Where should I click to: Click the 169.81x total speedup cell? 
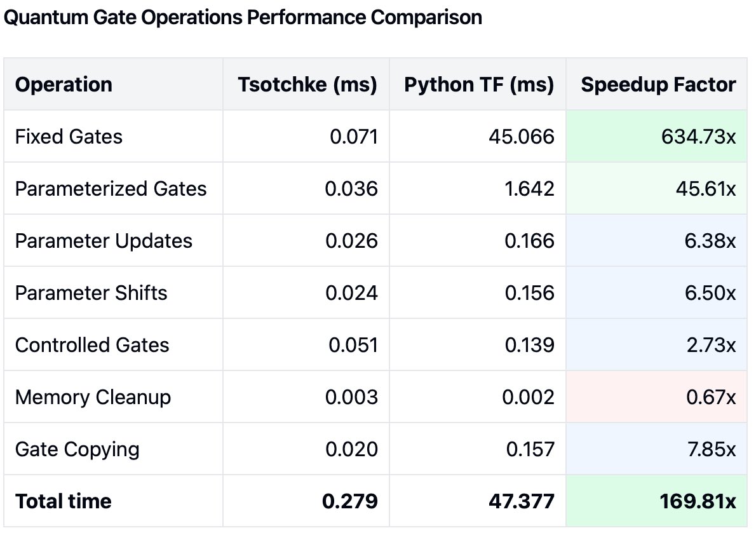[657, 501]
